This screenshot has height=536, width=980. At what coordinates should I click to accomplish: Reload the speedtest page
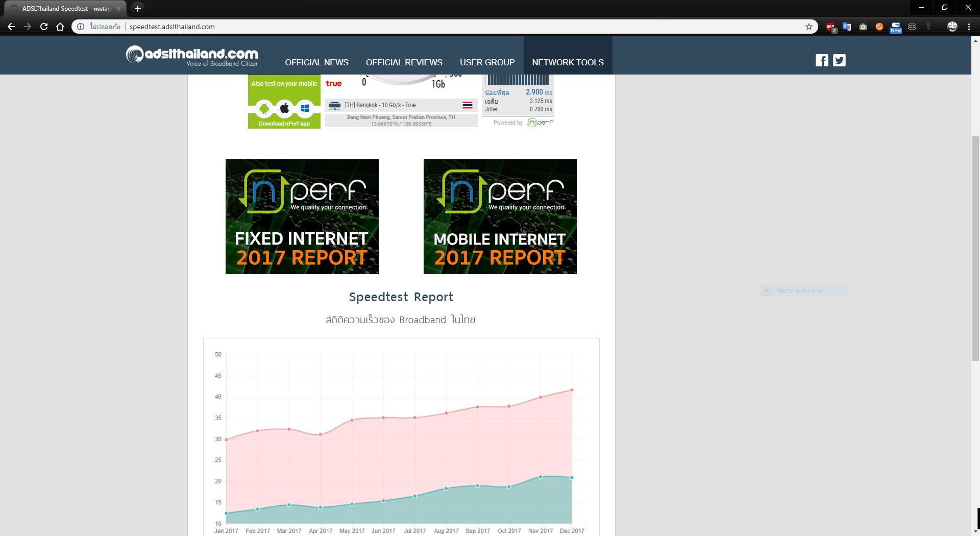click(x=44, y=27)
